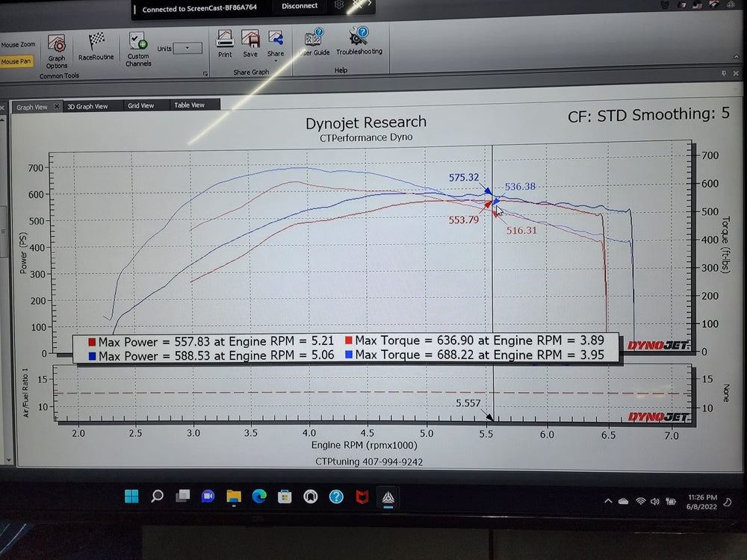
Task: Enable Mouse Zoom mode
Action: coord(18,43)
